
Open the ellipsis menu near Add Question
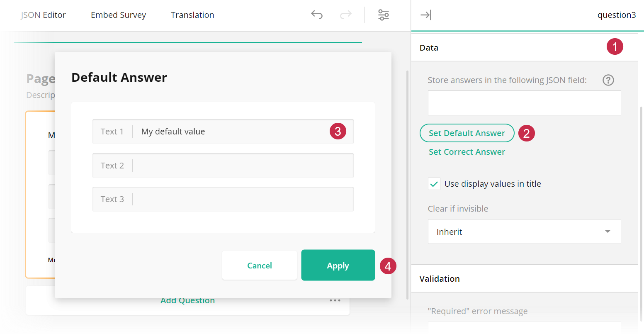coord(335,300)
